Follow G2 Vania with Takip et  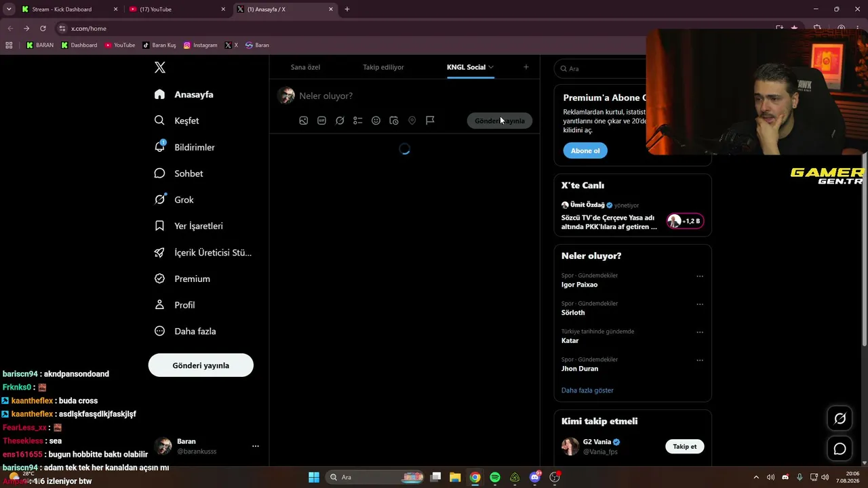click(685, 447)
